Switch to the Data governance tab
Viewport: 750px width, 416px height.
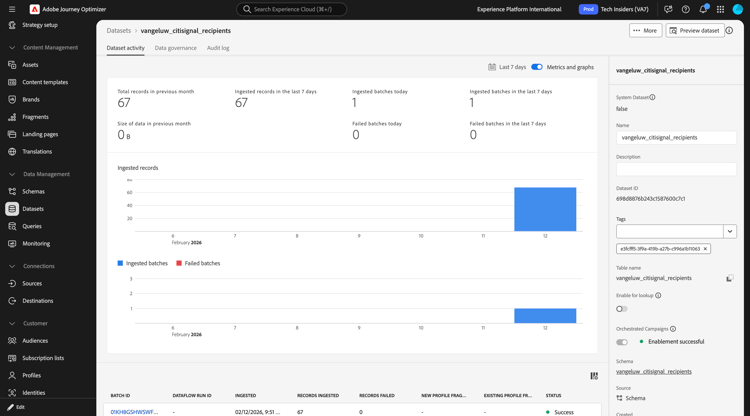176,48
